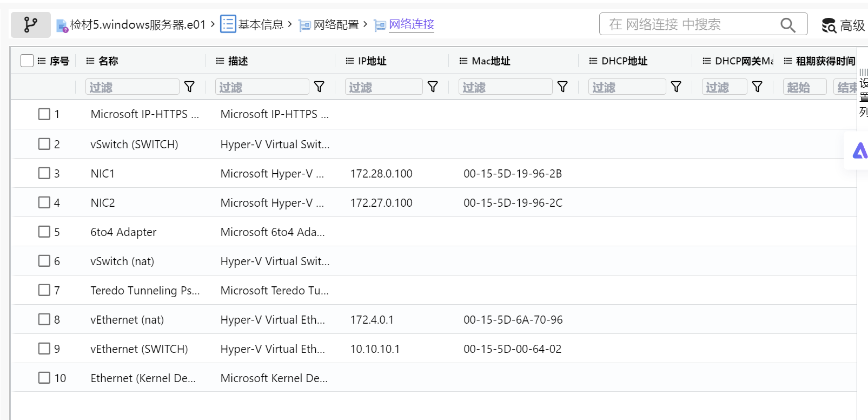Open Mac地址 column header menu icon
This screenshot has height=420, width=868.
463,61
